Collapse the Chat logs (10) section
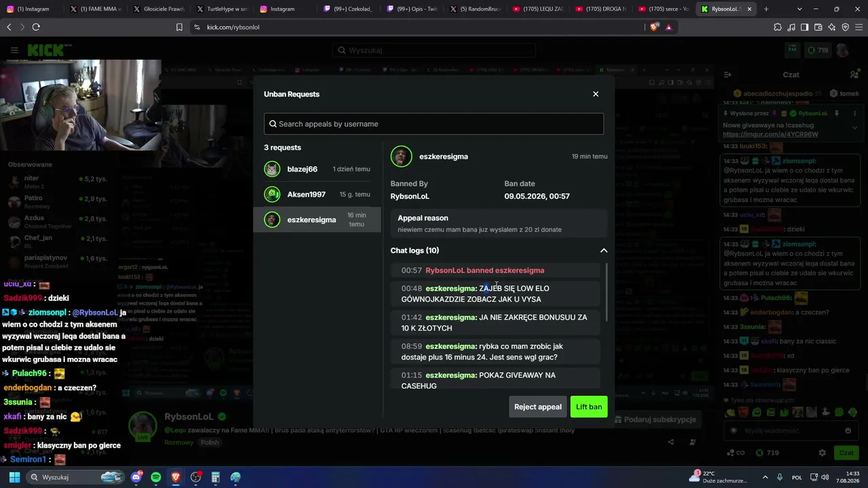Image resolution: width=868 pixels, height=488 pixels. tap(604, 251)
